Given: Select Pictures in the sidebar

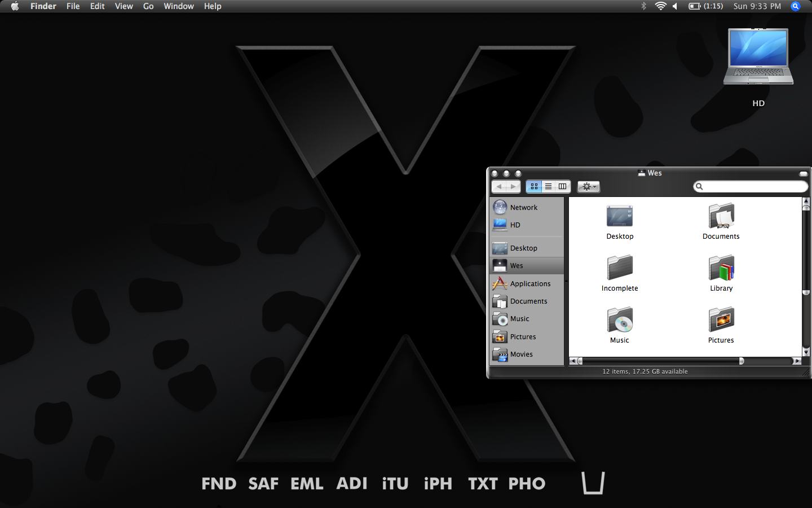Looking at the screenshot, I should tap(527, 336).
